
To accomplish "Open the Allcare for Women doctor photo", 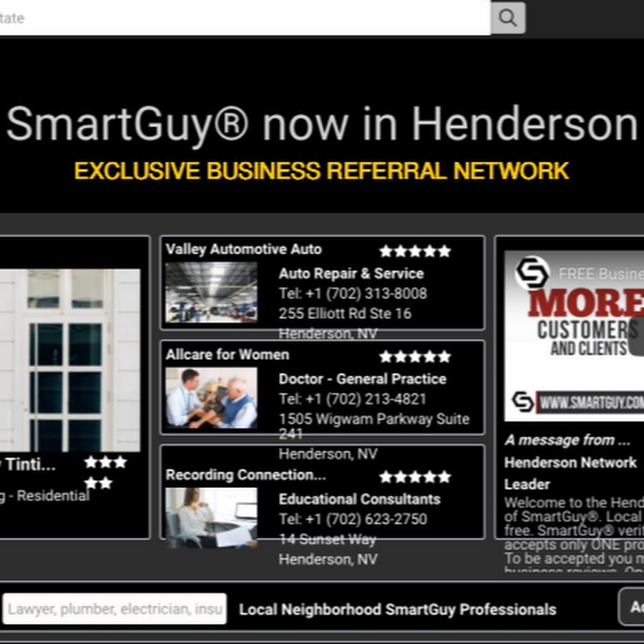I will pos(211,397).
